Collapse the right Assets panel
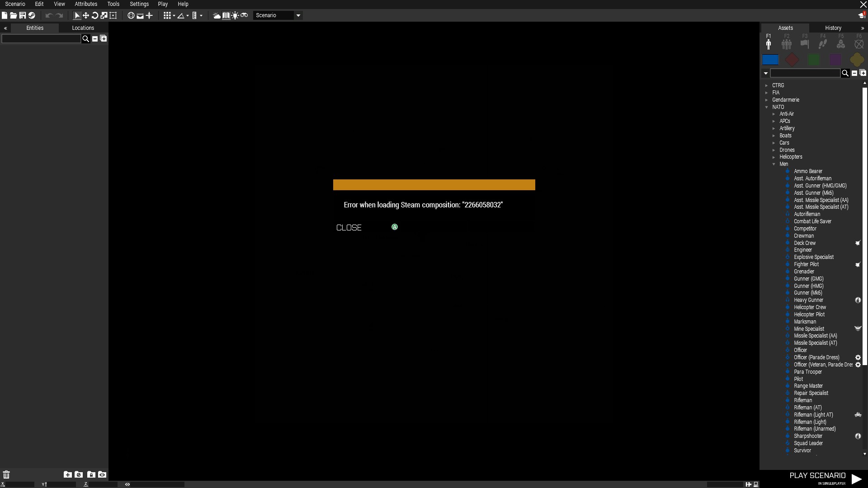 point(863,28)
